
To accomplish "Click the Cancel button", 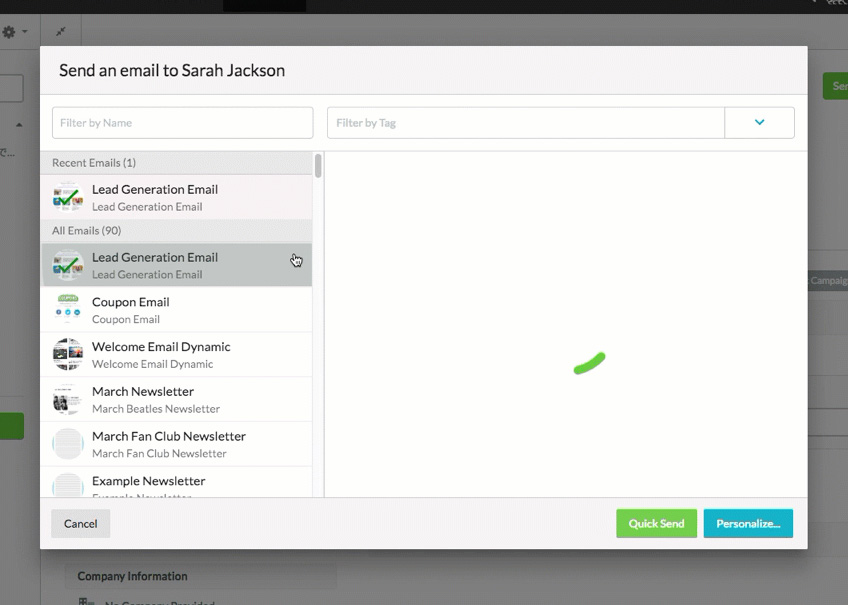I will pos(81,523).
